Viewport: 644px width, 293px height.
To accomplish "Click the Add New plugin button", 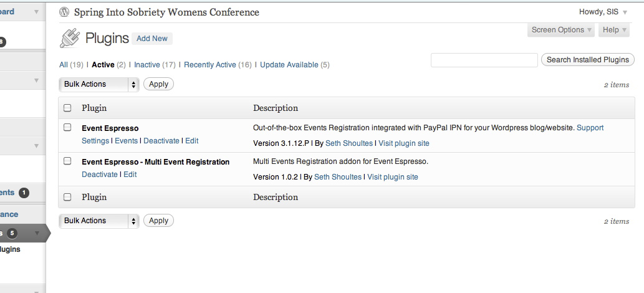I will 152,38.
